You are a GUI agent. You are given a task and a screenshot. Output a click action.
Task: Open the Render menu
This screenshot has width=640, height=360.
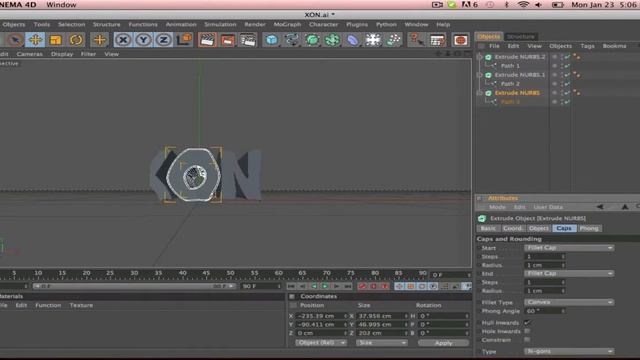click(255, 24)
